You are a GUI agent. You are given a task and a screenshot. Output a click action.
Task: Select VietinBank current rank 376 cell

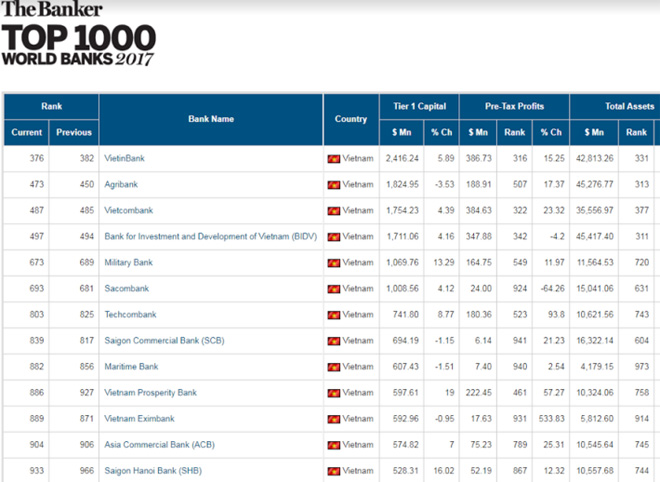27,159
